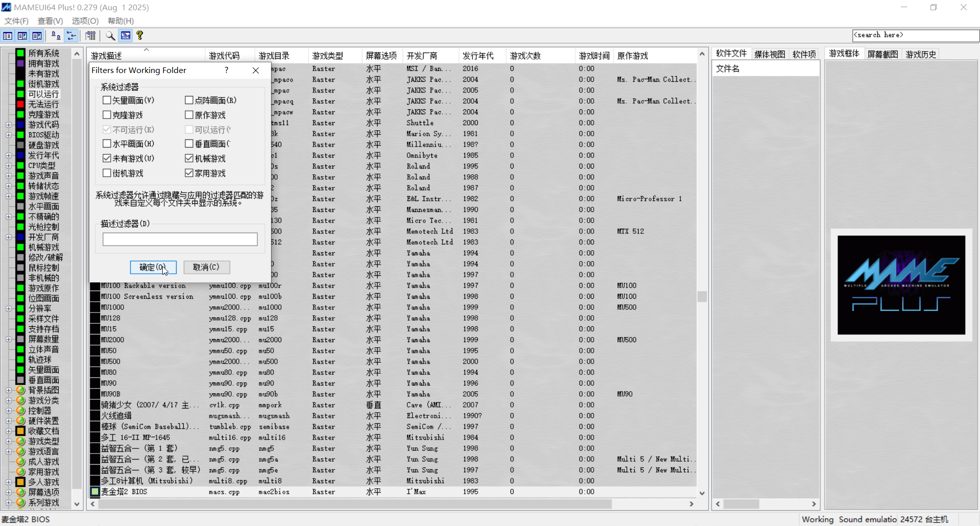Toggle the screenshot area toolbar icon
Screen dimensions: 980x526
tap(22, 36)
